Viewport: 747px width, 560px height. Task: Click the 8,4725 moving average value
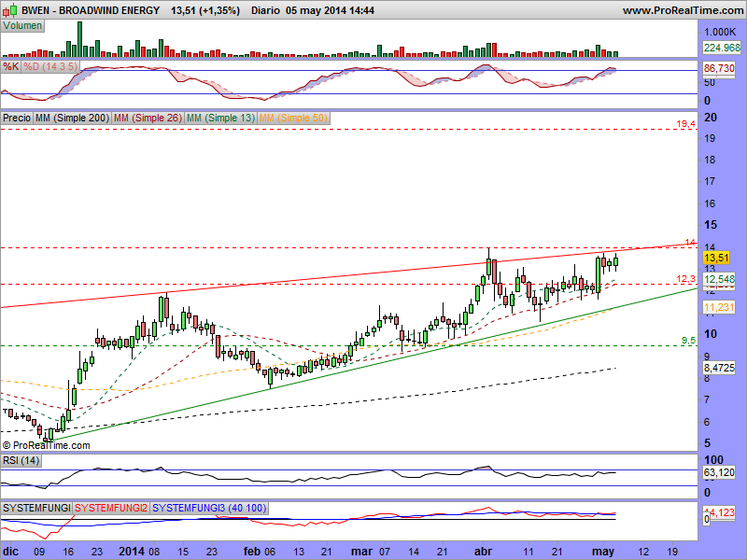(x=719, y=368)
